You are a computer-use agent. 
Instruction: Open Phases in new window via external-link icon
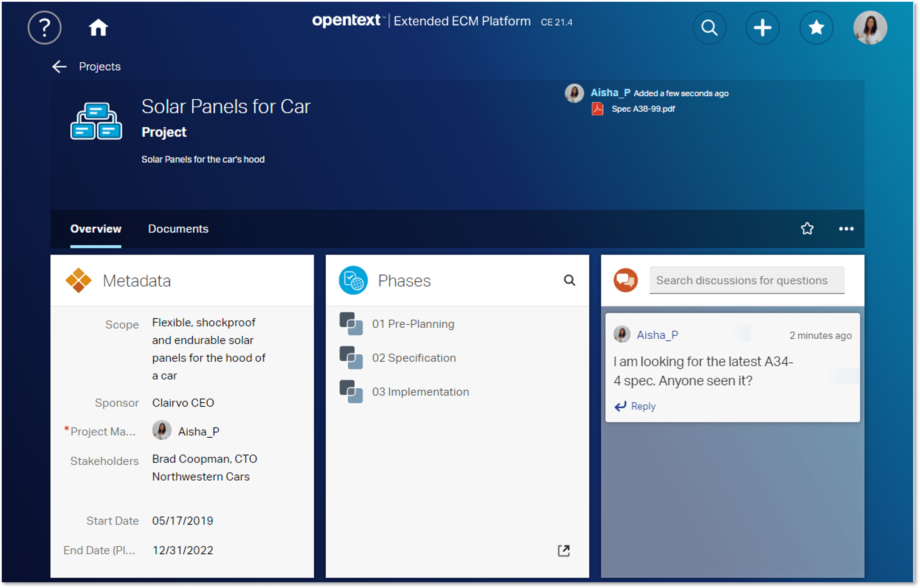[x=563, y=551]
